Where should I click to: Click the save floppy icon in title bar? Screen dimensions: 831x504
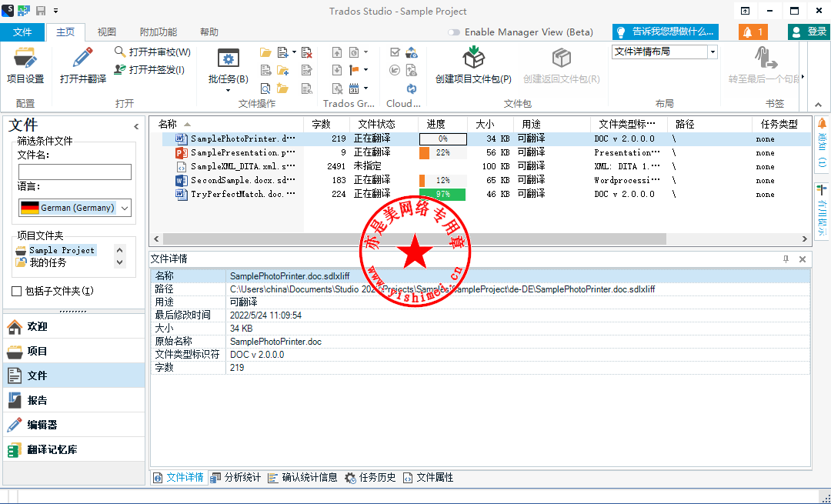(x=41, y=11)
